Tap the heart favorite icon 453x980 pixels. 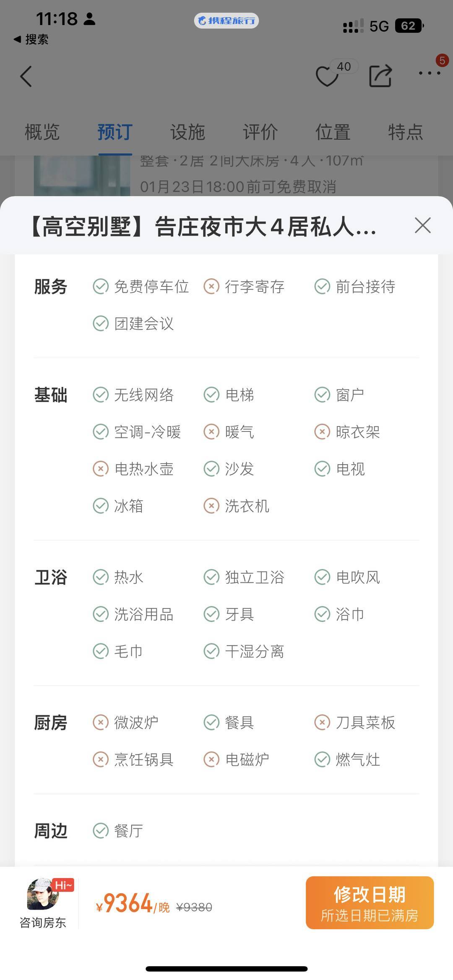coord(327,76)
